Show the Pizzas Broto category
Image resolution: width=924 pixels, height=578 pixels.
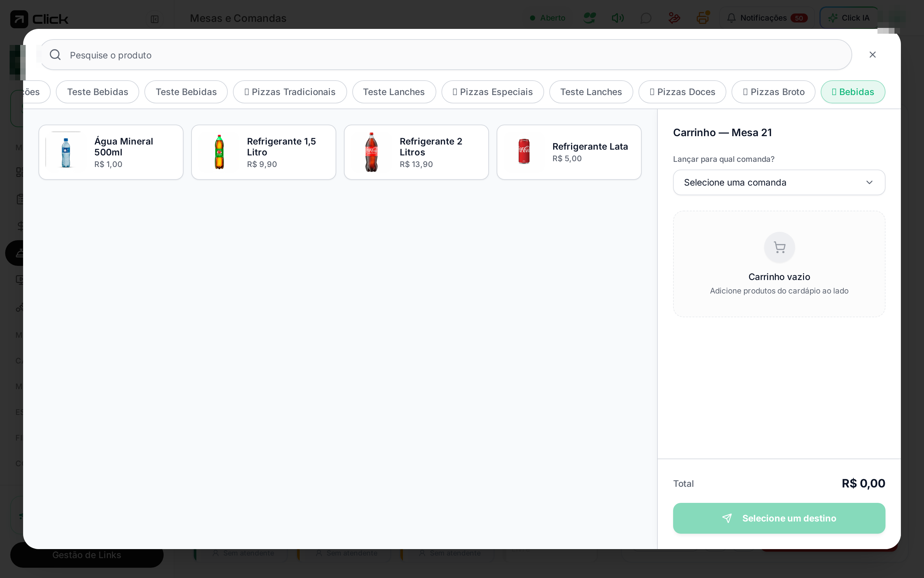coord(774,92)
